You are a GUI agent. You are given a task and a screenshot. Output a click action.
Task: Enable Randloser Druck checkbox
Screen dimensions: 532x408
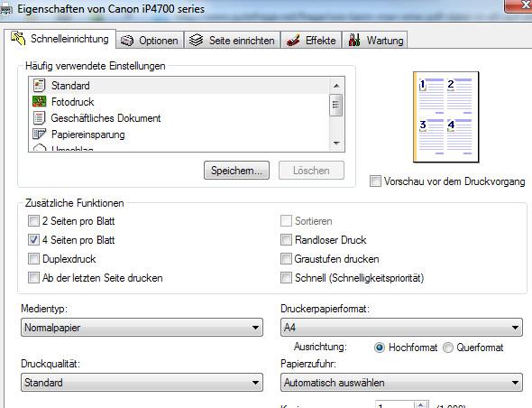point(286,240)
